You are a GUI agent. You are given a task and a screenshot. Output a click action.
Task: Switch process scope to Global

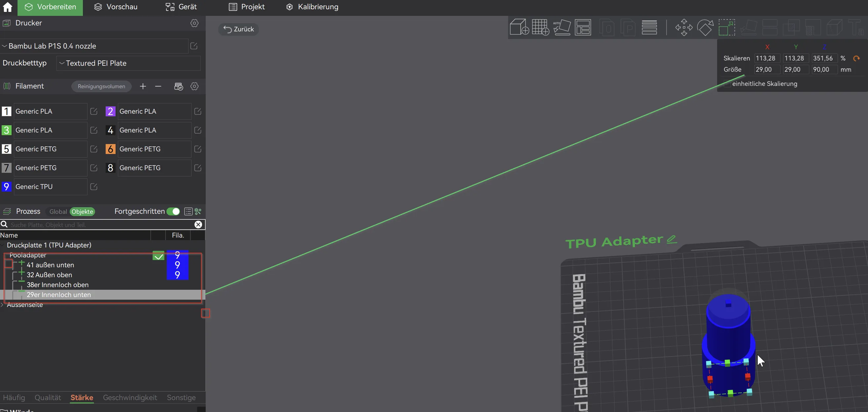point(58,212)
